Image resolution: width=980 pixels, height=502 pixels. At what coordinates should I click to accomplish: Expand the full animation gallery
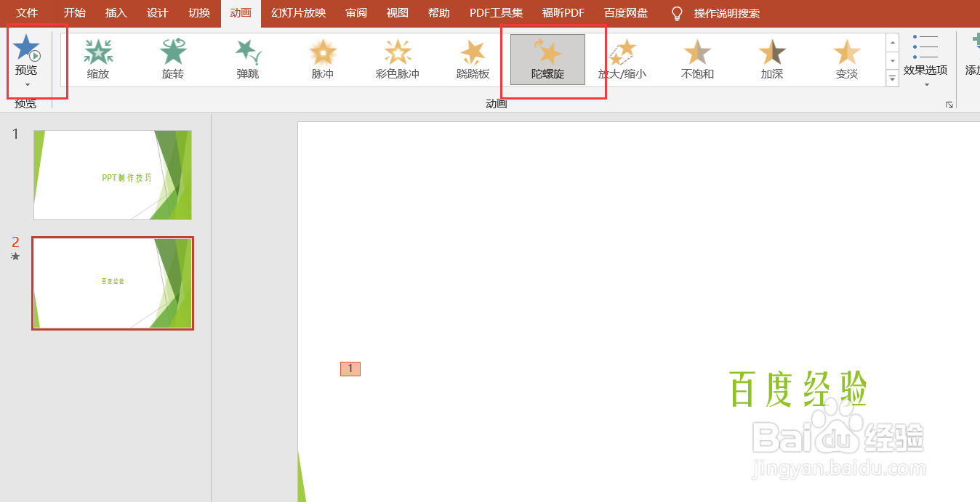(x=893, y=78)
